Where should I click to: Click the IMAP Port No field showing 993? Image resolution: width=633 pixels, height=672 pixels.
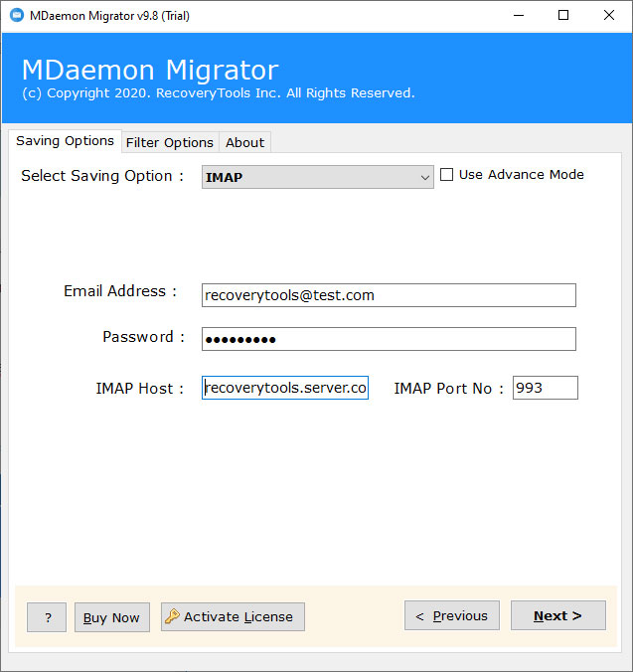[x=546, y=388]
